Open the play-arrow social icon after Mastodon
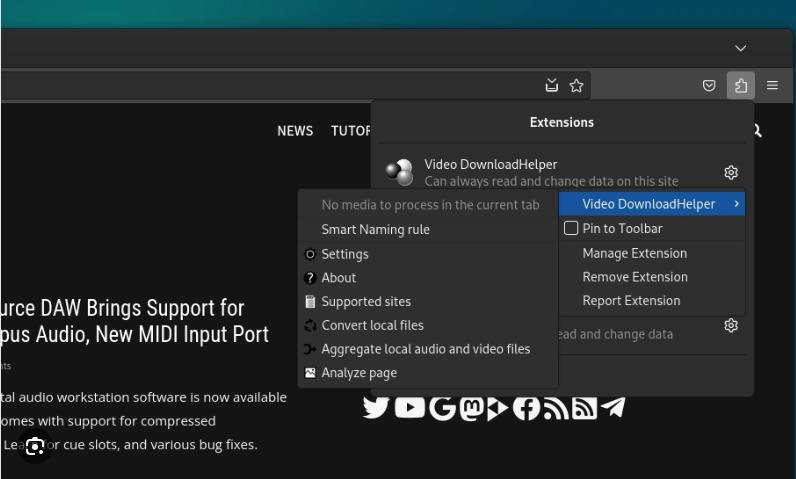 pyautogui.click(x=498, y=408)
